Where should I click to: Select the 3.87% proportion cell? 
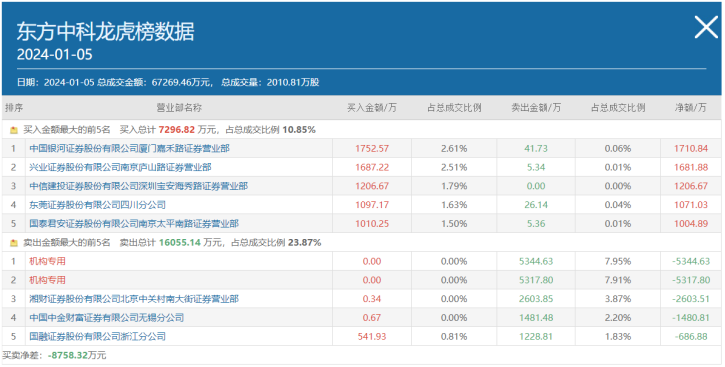coord(618,299)
